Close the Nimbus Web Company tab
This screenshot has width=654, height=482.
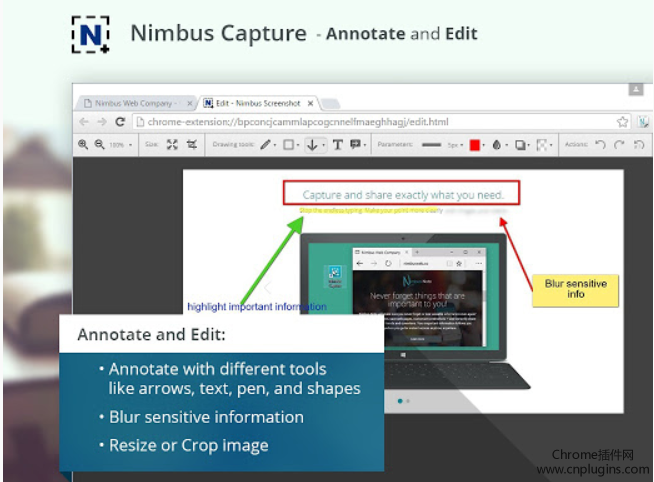(x=190, y=103)
